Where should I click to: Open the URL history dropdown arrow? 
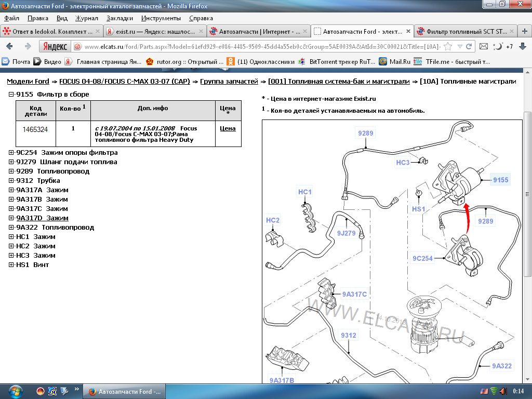click(x=460, y=46)
